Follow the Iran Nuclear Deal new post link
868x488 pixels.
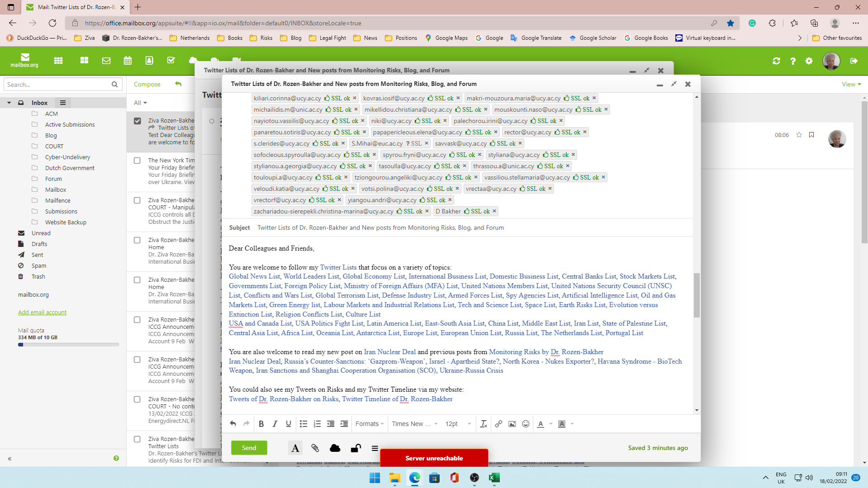(390, 352)
